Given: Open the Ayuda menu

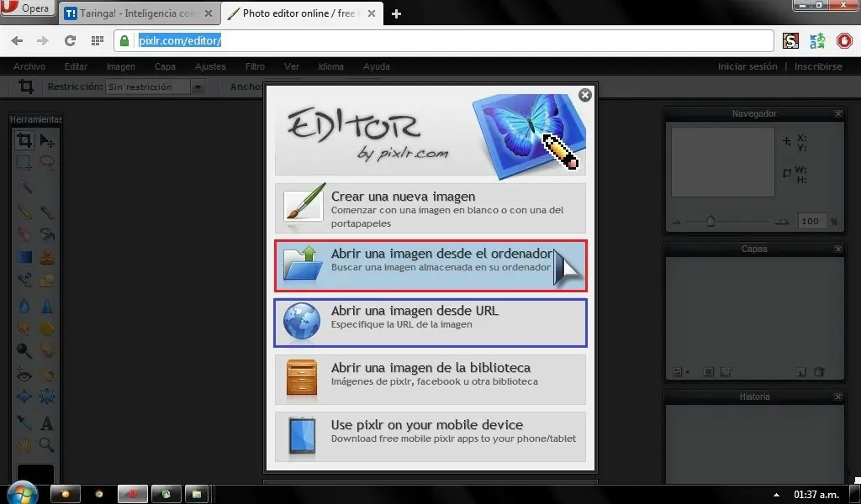Looking at the screenshot, I should point(377,66).
